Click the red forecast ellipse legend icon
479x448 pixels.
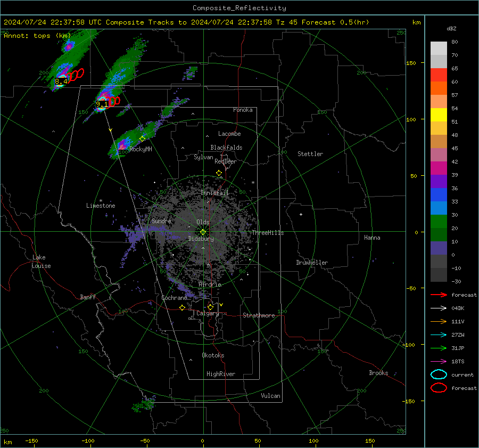439,388
